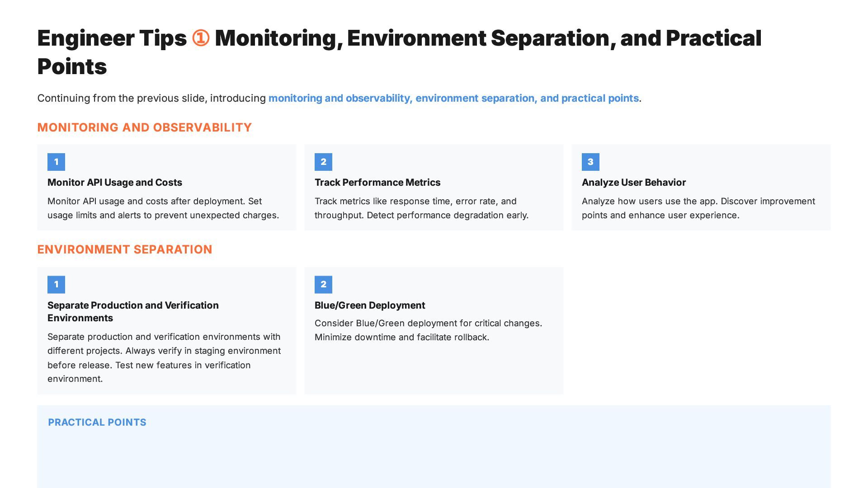Image resolution: width=868 pixels, height=488 pixels.
Task: Click description about minimizing downtime and rollback
Action: point(428,330)
